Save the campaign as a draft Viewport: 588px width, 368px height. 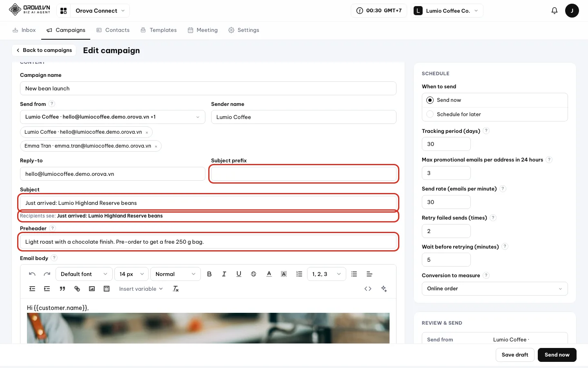point(515,355)
